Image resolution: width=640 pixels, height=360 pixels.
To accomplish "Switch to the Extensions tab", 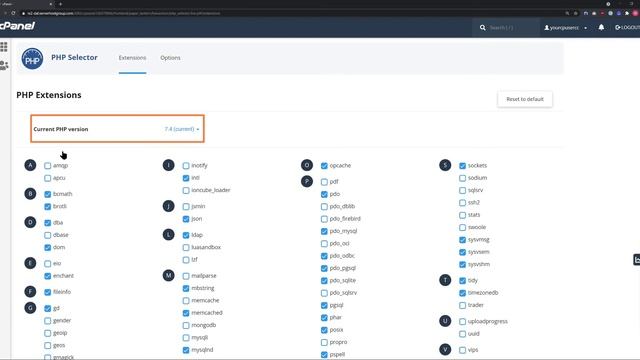I will click(132, 58).
